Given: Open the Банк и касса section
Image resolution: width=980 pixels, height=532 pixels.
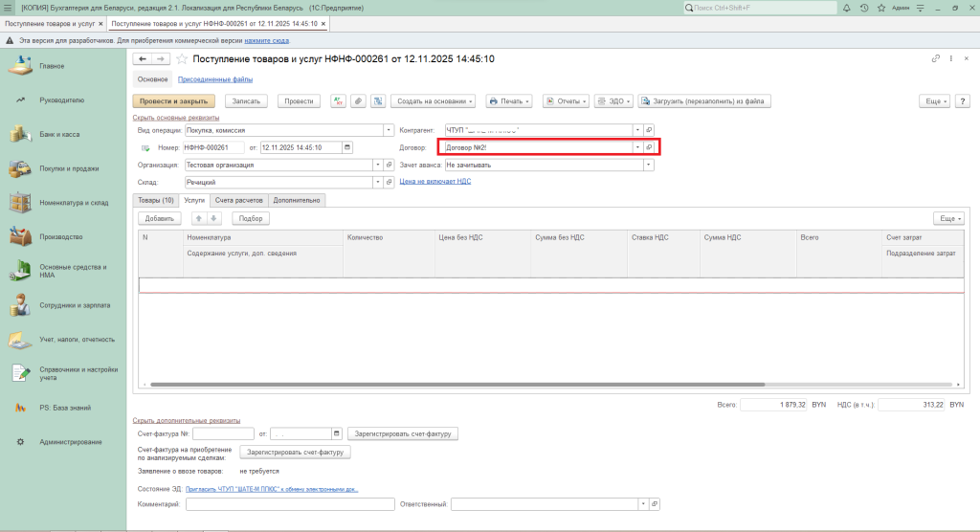Looking at the screenshot, I should coord(59,135).
